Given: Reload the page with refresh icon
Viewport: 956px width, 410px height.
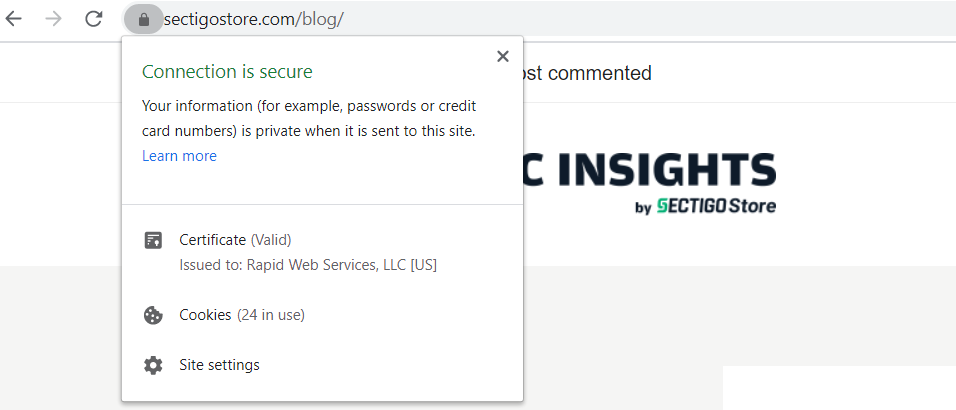Looking at the screenshot, I should tap(93, 19).
